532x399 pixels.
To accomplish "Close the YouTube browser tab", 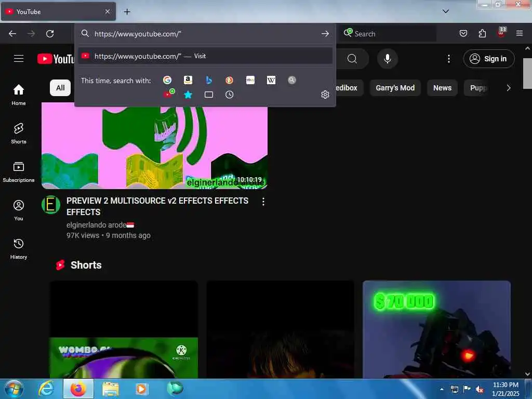I will pos(107,11).
